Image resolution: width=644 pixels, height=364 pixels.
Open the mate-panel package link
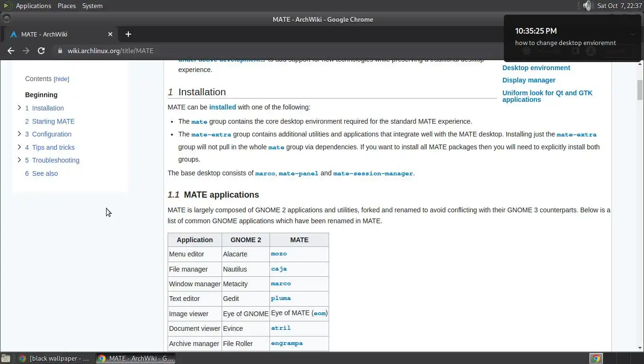click(x=298, y=173)
